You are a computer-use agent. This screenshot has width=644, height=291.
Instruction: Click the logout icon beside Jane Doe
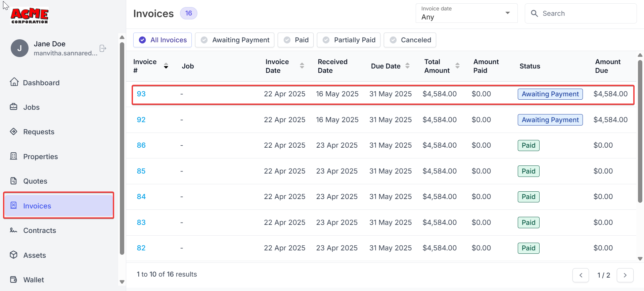(103, 48)
